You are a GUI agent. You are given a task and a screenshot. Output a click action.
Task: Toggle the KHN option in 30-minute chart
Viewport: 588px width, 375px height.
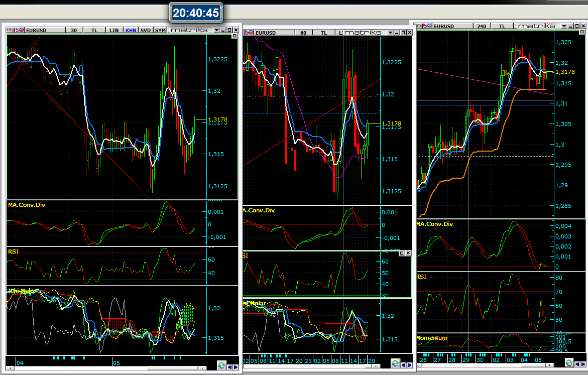pos(131,30)
